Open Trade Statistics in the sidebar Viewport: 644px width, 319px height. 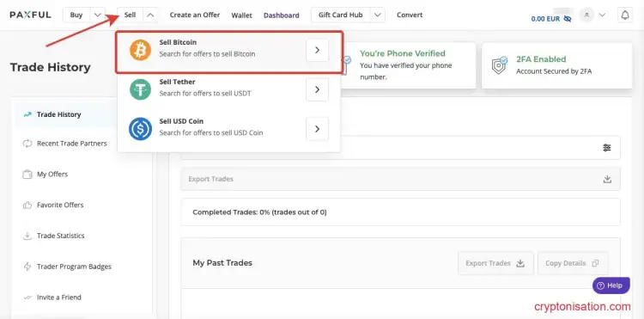[x=60, y=236]
